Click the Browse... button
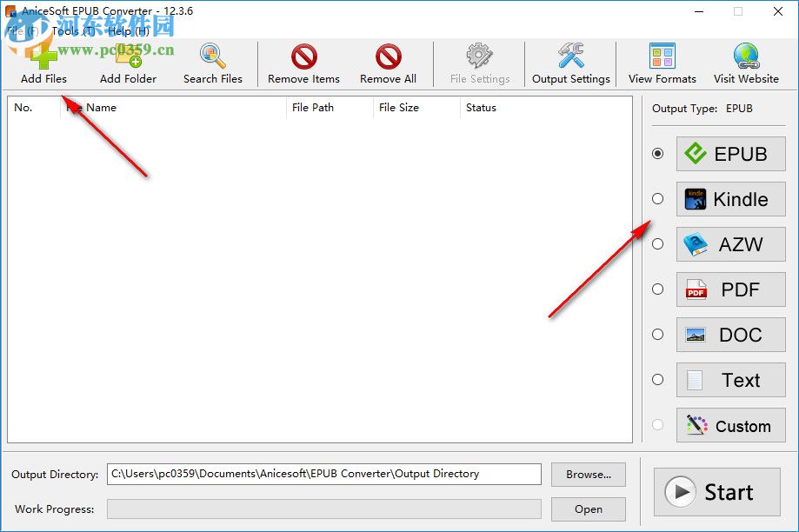The height and width of the screenshot is (532, 799). click(589, 475)
